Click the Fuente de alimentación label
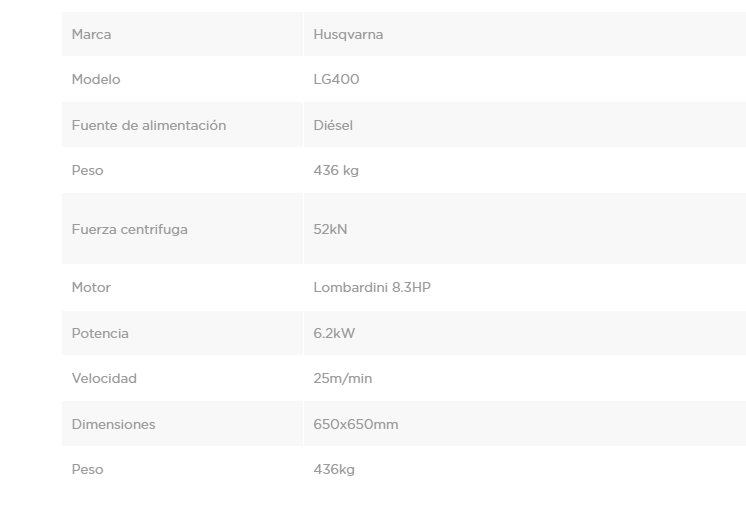 (149, 126)
